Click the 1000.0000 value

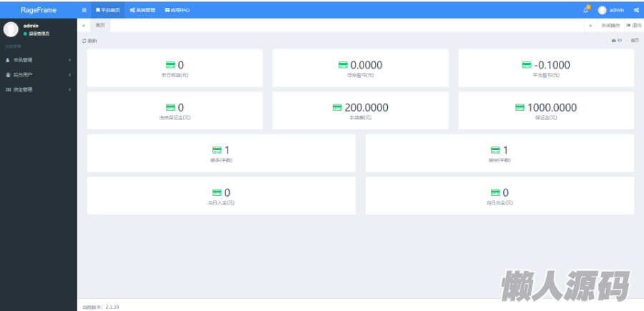(x=552, y=107)
